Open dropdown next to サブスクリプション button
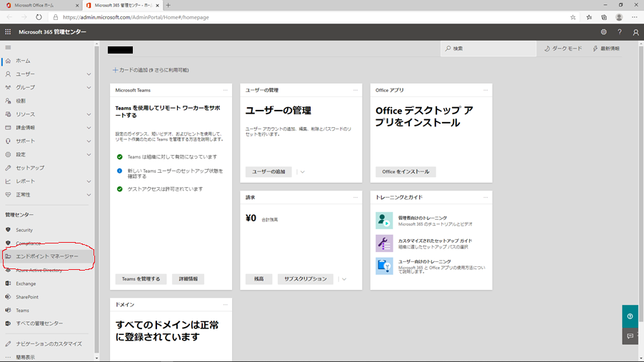Viewport: 644px width, 362px height. pos(344,279)
